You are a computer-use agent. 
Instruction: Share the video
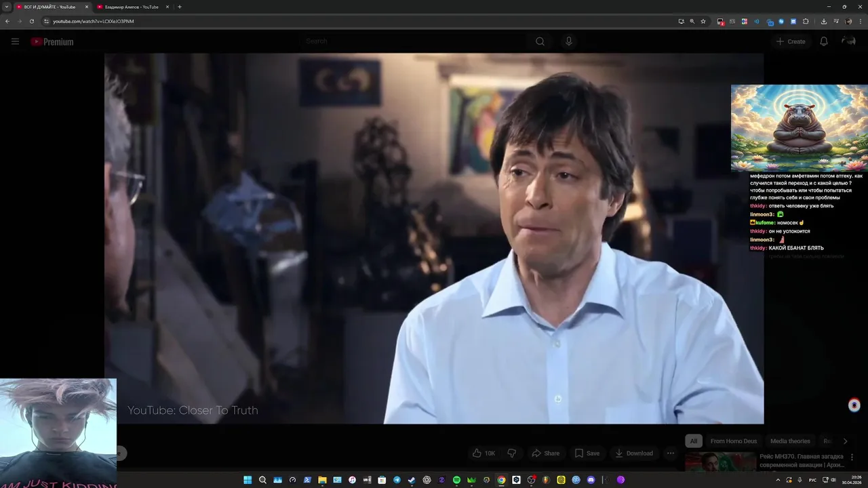pos(546,453)
